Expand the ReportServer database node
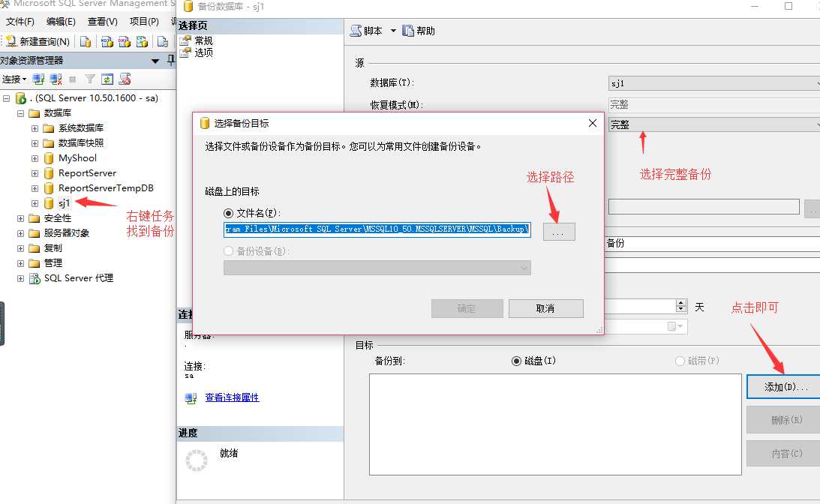Screen dimensions: 820x504 (35, 173)
